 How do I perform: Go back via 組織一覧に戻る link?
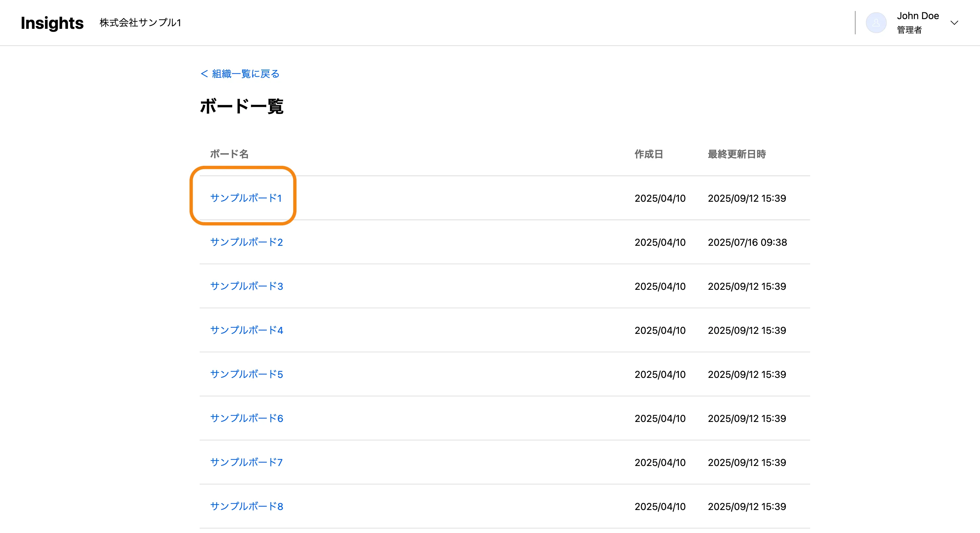[x=240, y=74]
